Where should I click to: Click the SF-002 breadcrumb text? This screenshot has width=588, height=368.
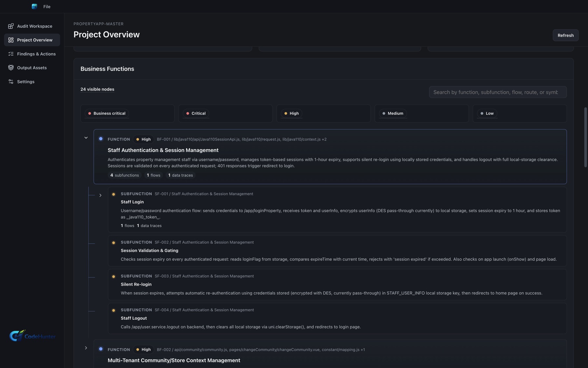[204, 243]
